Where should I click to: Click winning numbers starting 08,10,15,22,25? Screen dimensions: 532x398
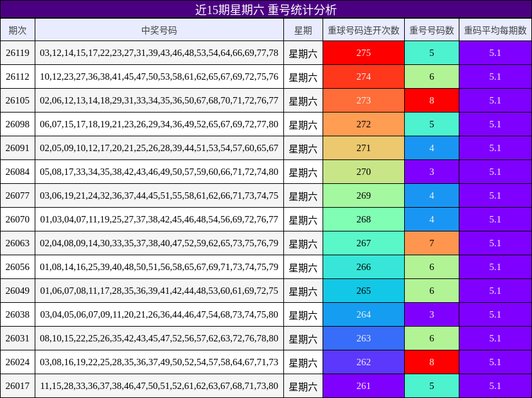point(159,338)
